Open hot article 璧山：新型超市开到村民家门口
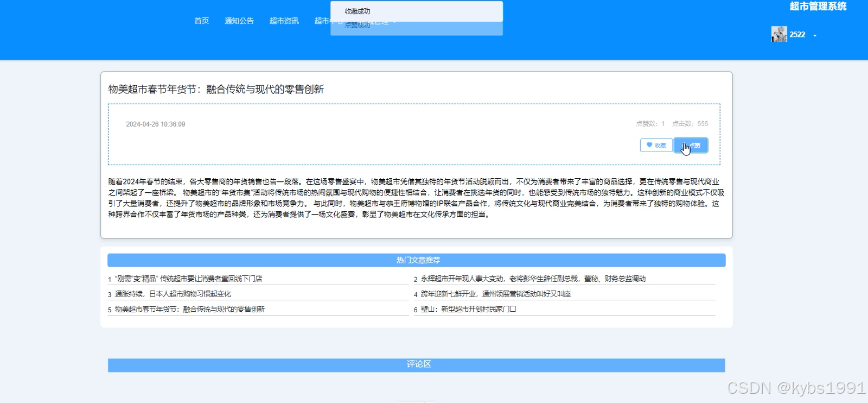The width and height of the screenshot is (868, 403). coord(469,309)
